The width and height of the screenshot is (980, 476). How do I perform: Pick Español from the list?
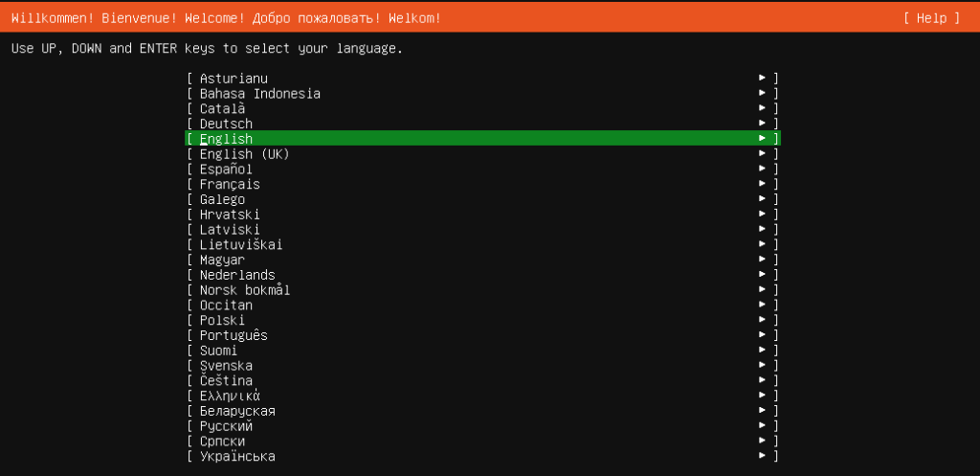click(227, 170)
